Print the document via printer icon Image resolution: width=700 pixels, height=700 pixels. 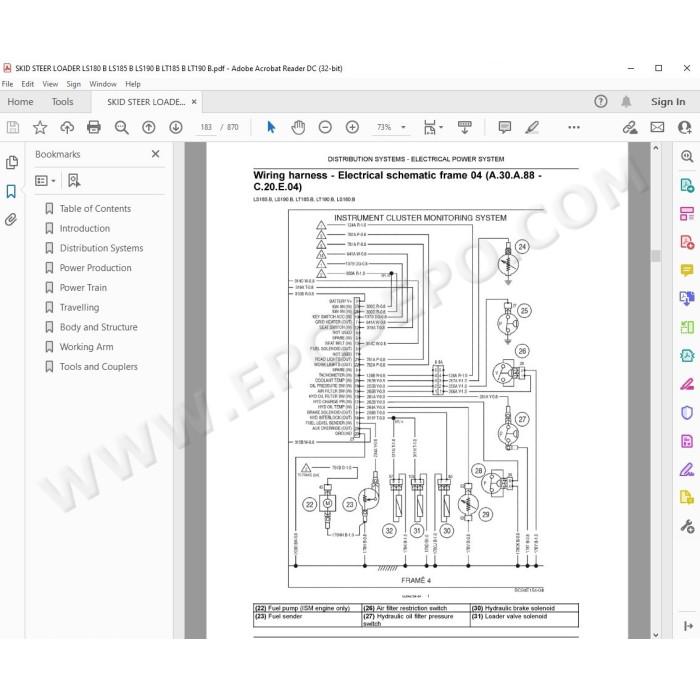(x=94, y=127)
